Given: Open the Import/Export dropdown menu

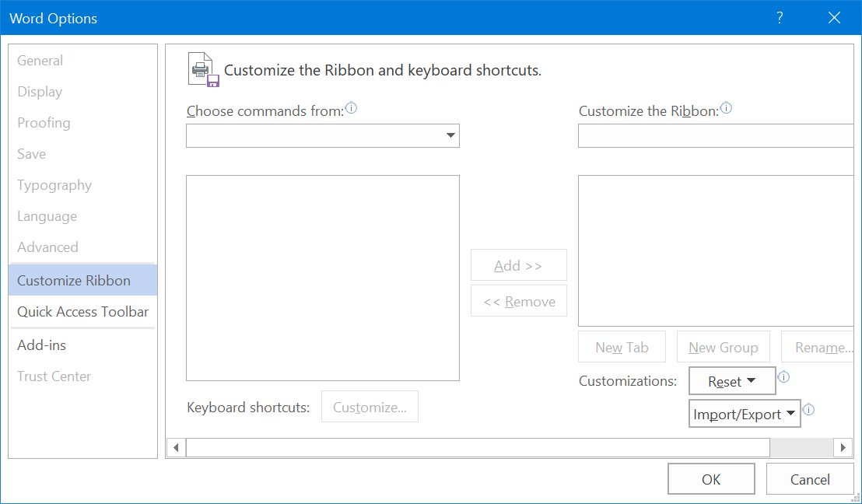Looking at the screenshot, I should tap(745, 415).
